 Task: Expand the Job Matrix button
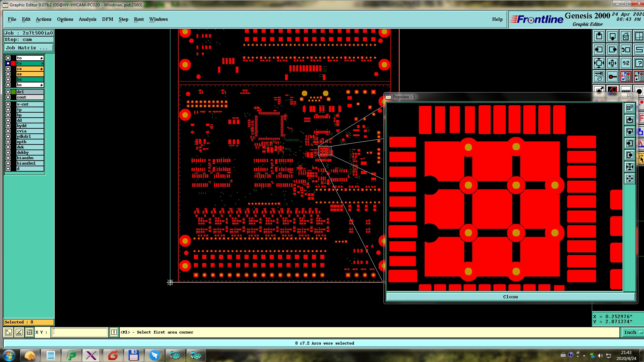click(29, 48)
